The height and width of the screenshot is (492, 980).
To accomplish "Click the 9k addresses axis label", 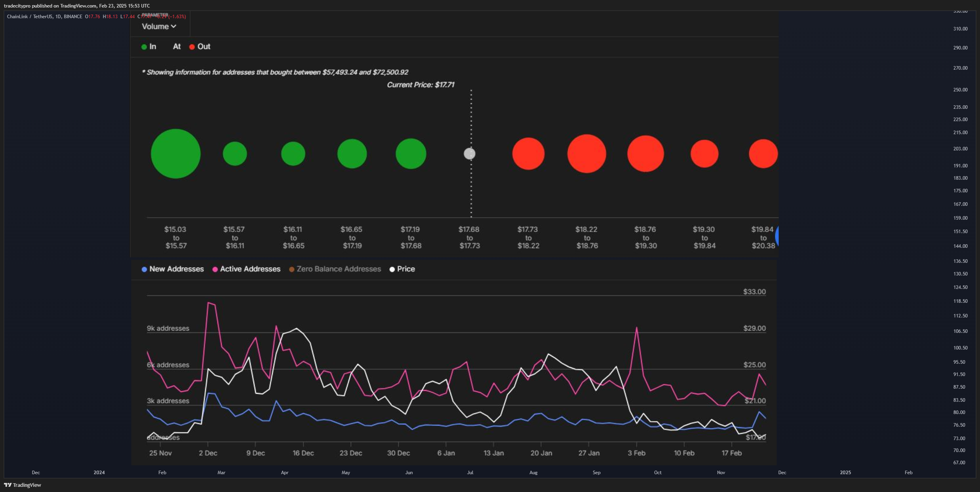I will coord(168,329).
